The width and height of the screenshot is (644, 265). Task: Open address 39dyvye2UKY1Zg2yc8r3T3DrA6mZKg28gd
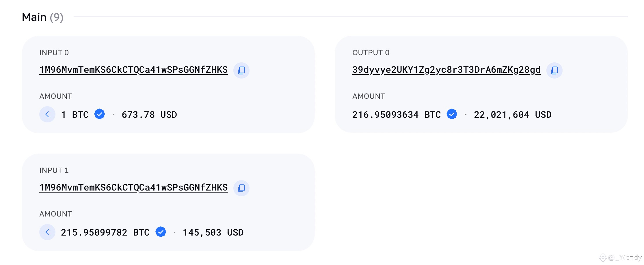tap(446, 69)
